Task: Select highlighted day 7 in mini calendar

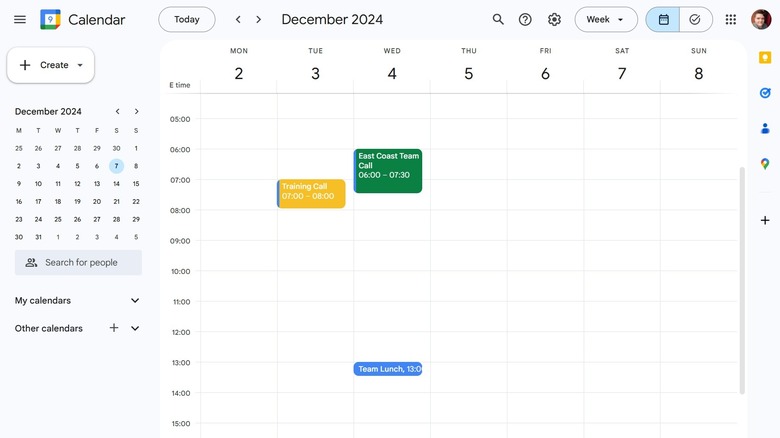Action: click(116, 166)
